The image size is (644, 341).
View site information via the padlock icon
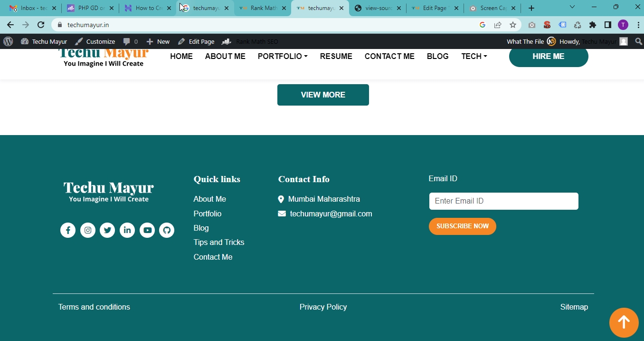tap(60, 25)
